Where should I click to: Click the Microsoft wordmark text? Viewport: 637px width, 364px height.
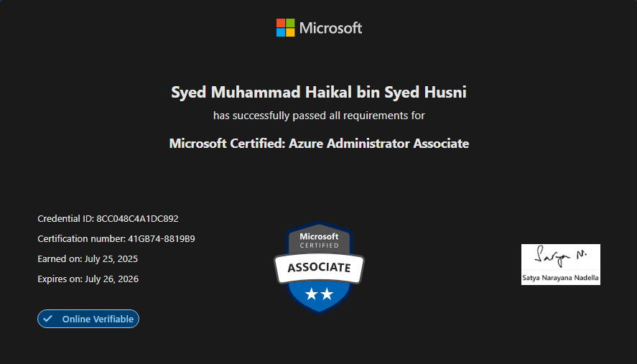click(330, 28)
